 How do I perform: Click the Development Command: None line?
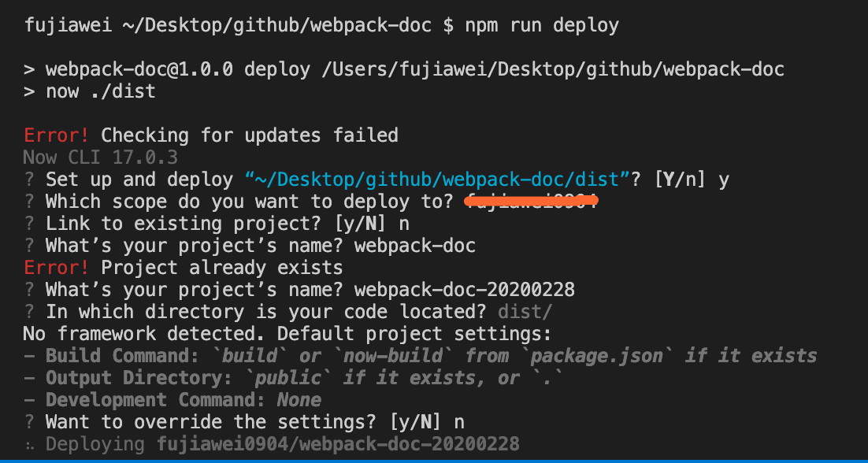pyautogui.click(x=172, y=400)
